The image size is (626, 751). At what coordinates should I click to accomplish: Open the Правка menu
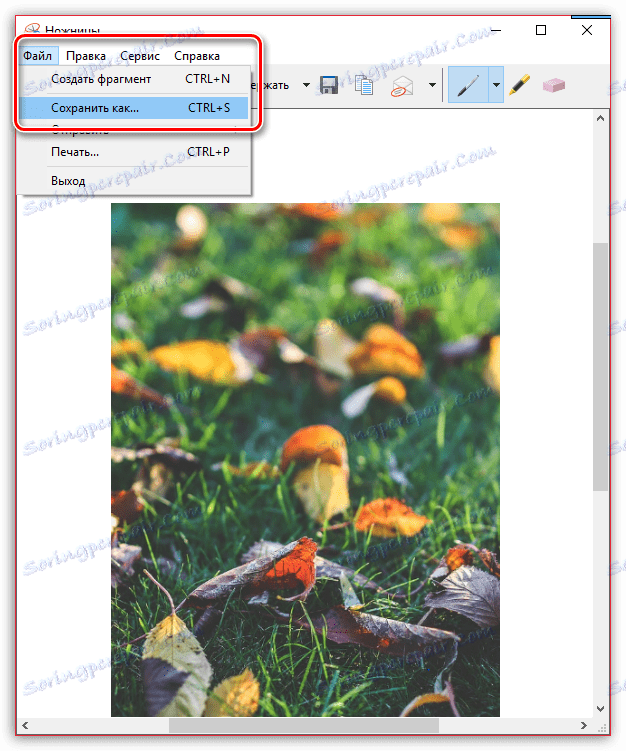click(86, 56)
